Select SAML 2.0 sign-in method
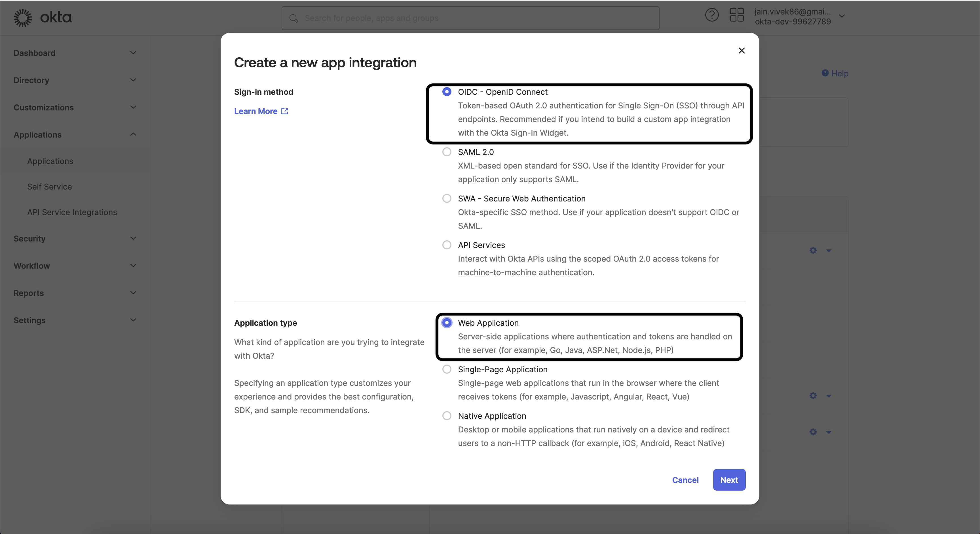Screen dimensions: 980x534 447,152
